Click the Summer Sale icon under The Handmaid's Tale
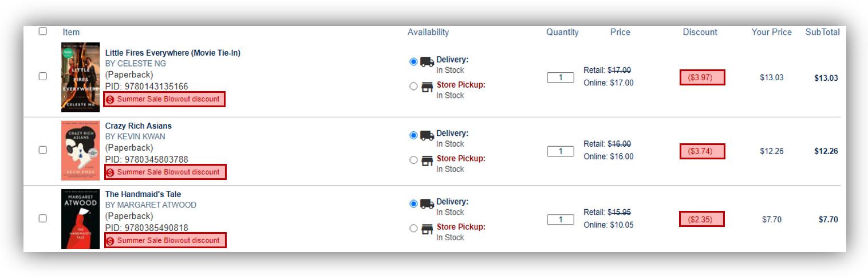 click(111, 241)
